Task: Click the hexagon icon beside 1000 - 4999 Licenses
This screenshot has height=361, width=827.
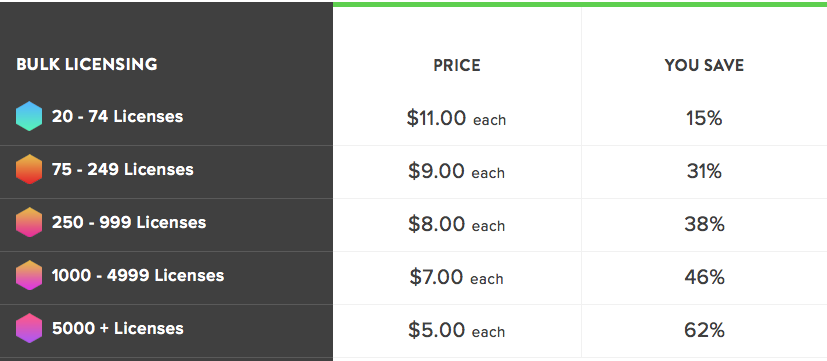Action: (29, 275)
